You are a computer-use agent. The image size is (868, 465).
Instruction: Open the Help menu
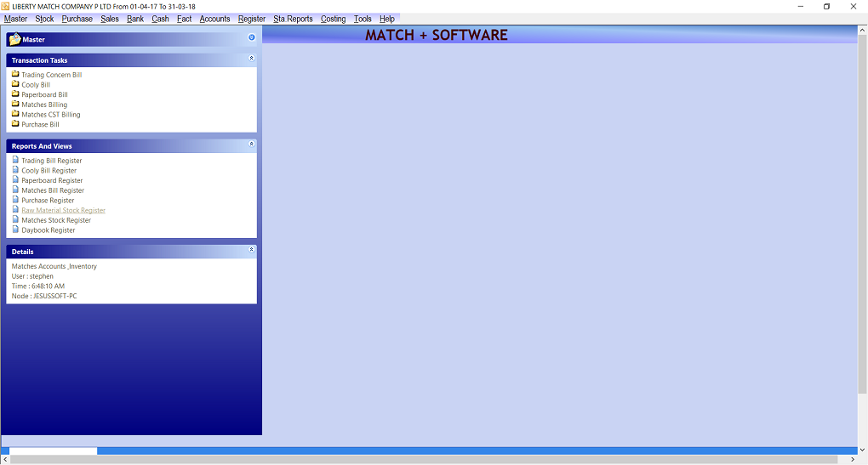pyautogui.click(x=387, y=19)
